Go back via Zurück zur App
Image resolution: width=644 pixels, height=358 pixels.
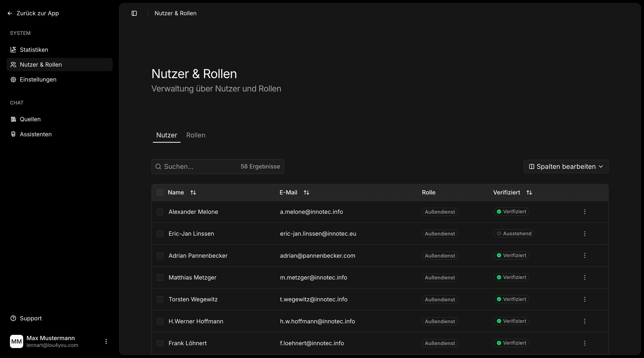coord(33,13)
